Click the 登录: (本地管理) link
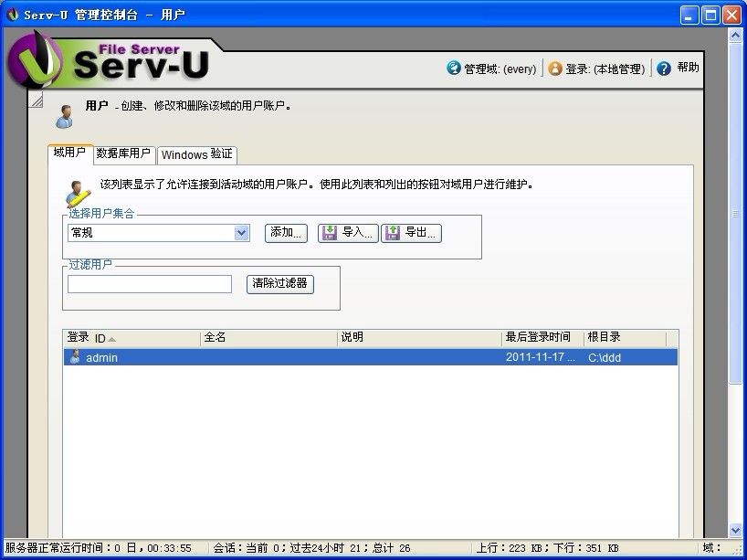 pos(605,69)
